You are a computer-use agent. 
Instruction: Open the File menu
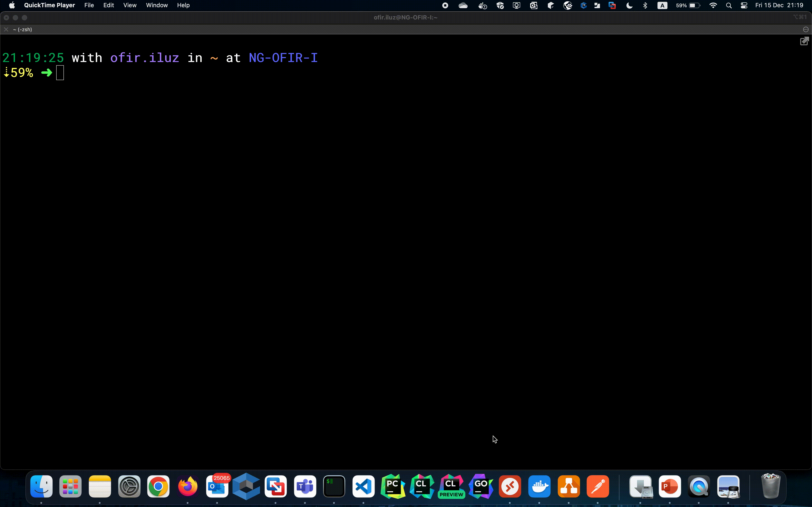[x=89, y=5]
